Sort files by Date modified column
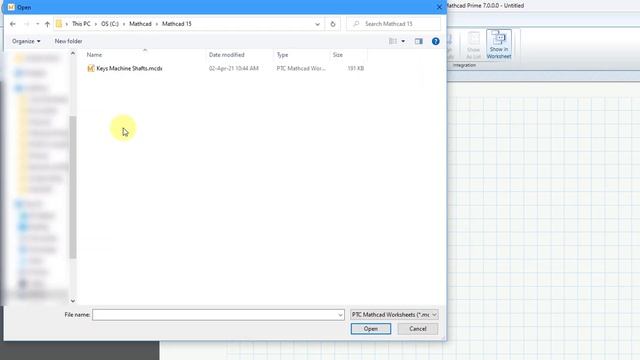This screenshot has height=360, width=640. (227, 55)
